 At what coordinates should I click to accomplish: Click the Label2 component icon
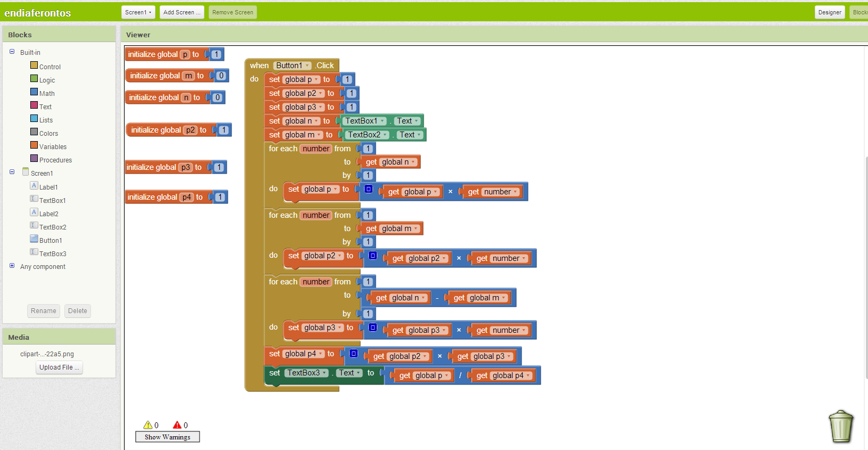[34, 212]
